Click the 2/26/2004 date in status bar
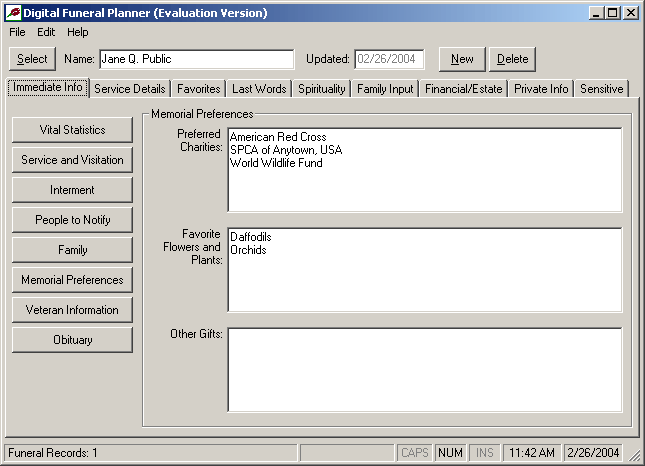The width and height of the screenshot is (645, 466). 593,453
